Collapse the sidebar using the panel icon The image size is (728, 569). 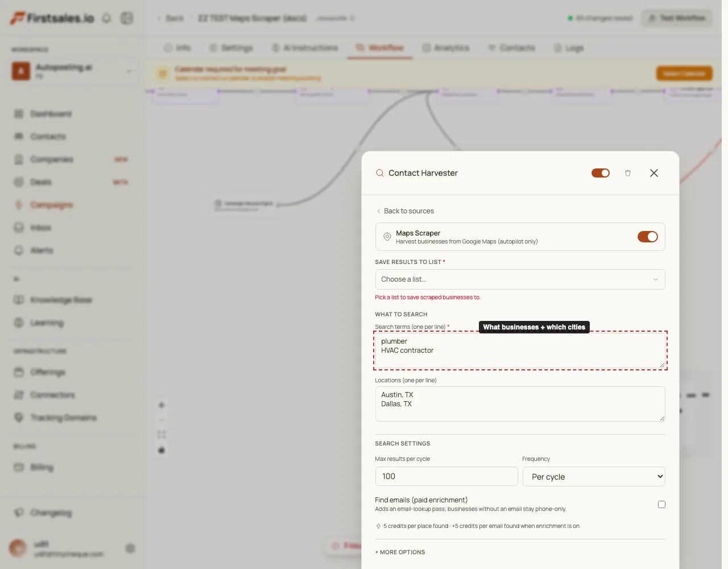click(x=127, y=18)
